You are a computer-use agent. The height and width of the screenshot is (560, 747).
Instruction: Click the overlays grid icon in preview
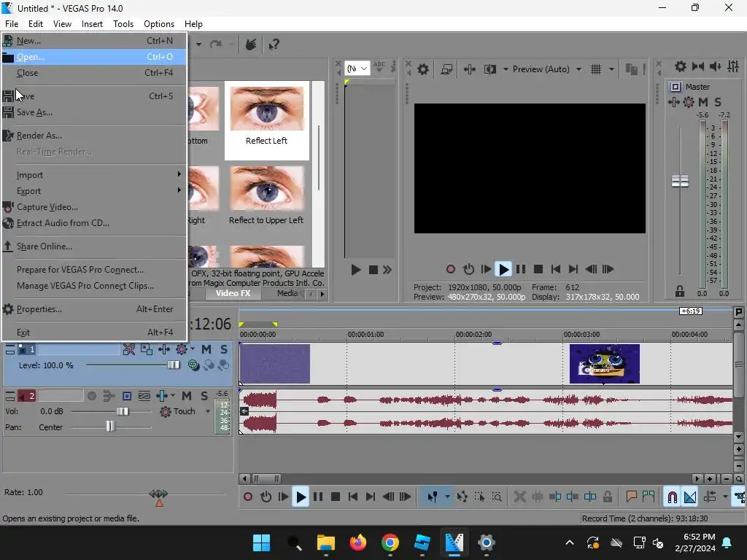click(596, 69)
